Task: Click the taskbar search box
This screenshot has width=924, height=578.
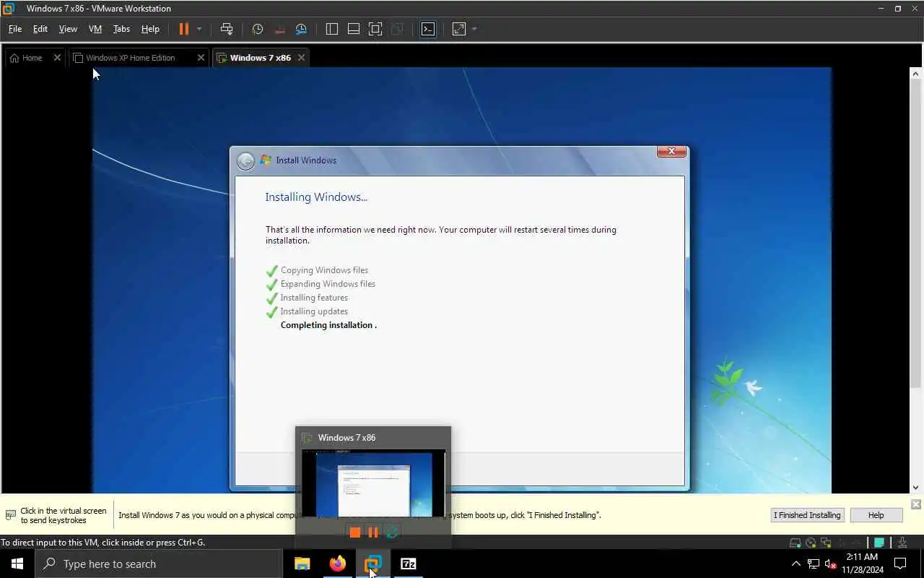Action: [x=159, y=564]
